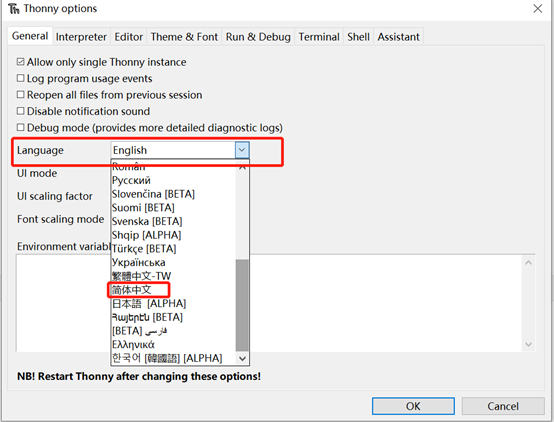Tick Disable notification sound checkbox
554x422 pixels.
(20, 111)
